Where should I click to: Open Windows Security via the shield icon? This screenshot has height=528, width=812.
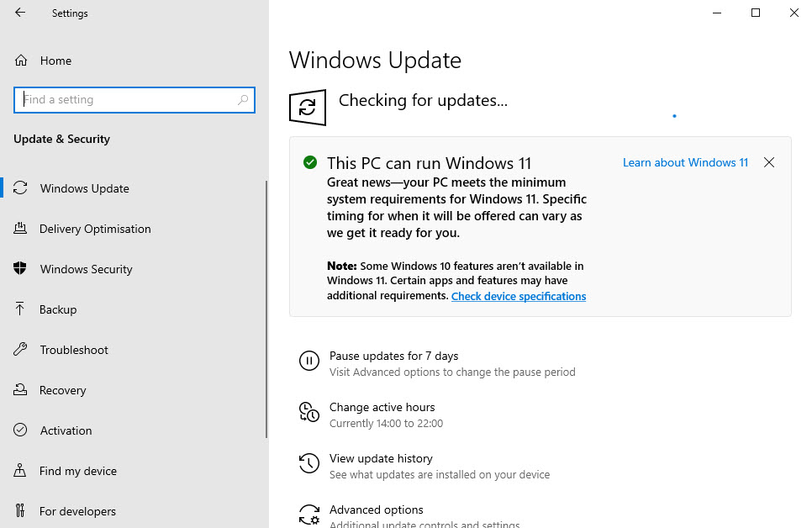point(20,268)
